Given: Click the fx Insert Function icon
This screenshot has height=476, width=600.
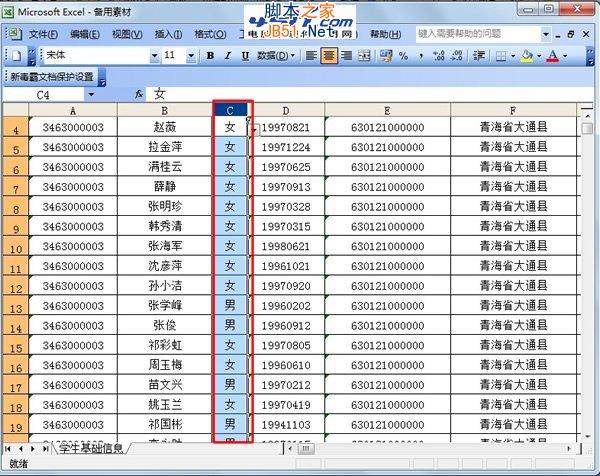Looking at the screenshot, I should click(139, 94).
